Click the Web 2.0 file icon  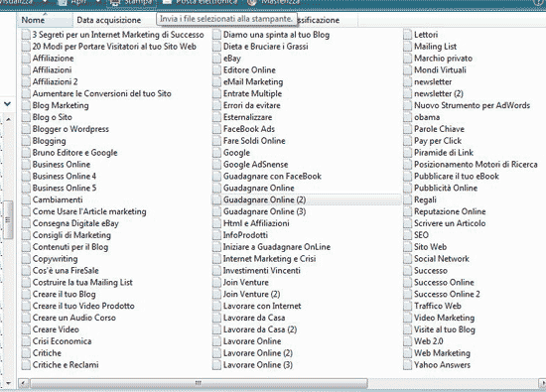(408, 341)
